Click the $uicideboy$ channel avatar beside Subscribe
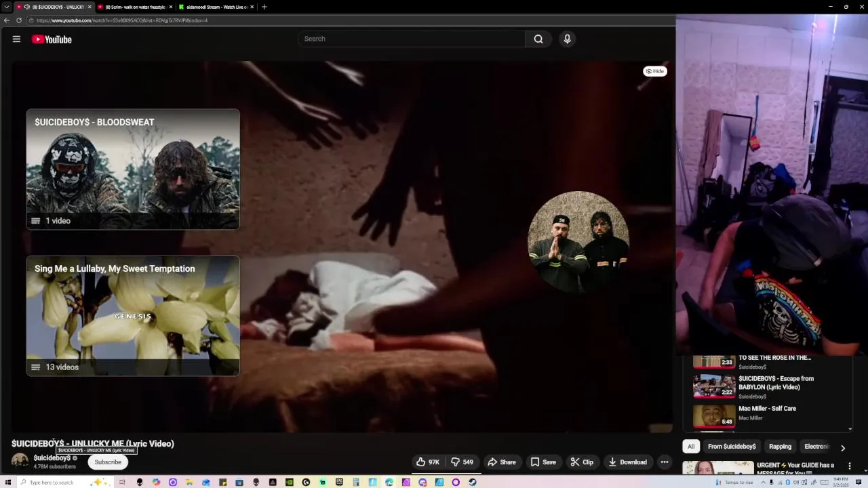868x488 pixels. click(x=20, y=462)
